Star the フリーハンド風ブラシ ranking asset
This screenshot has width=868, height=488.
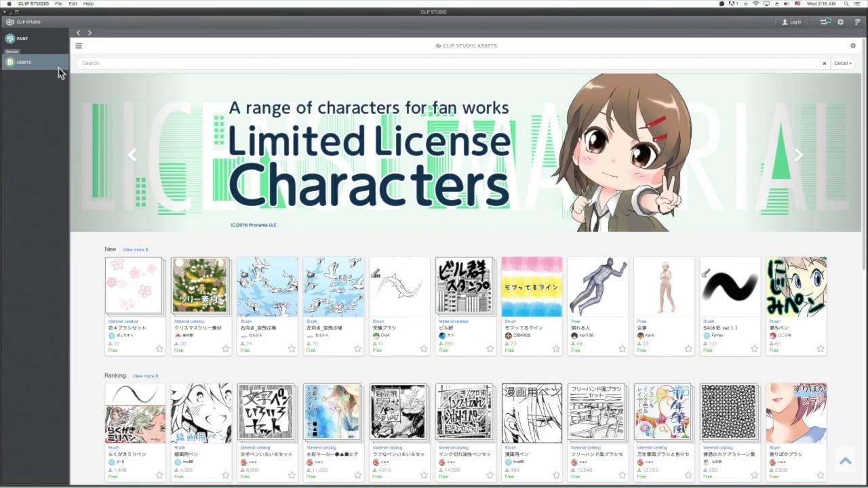(x=623, y=475)
